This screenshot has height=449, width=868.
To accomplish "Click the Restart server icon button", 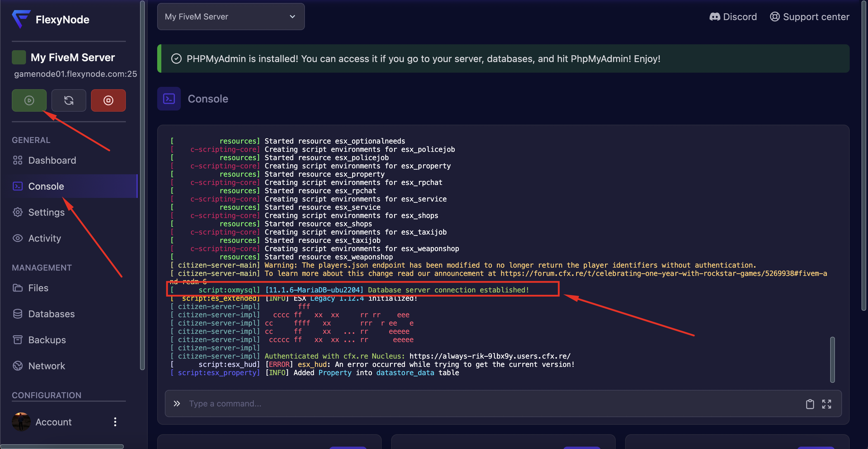I will [x=69, y=100].
